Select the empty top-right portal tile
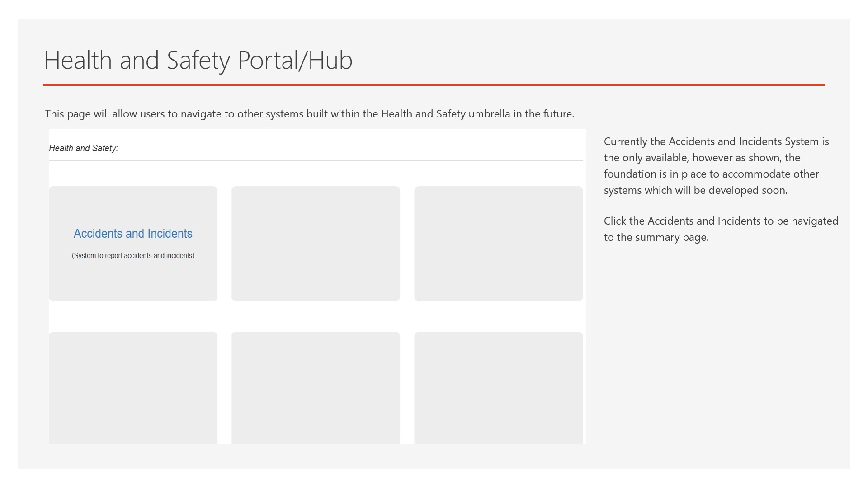Image resolution: width=868 pixels, height=488 pixels. (x=498, y=244)
